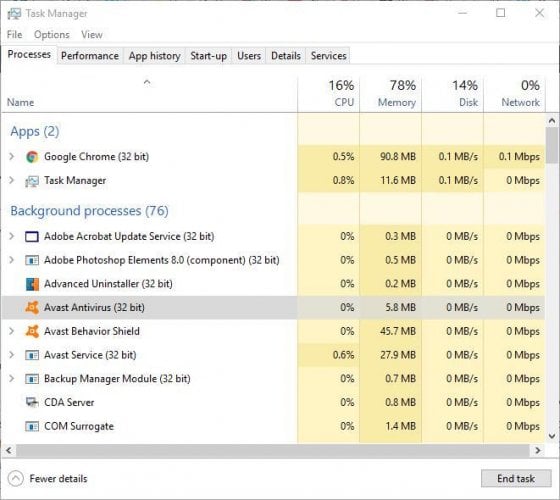Expand the Avast Service entry

(11, 355)
